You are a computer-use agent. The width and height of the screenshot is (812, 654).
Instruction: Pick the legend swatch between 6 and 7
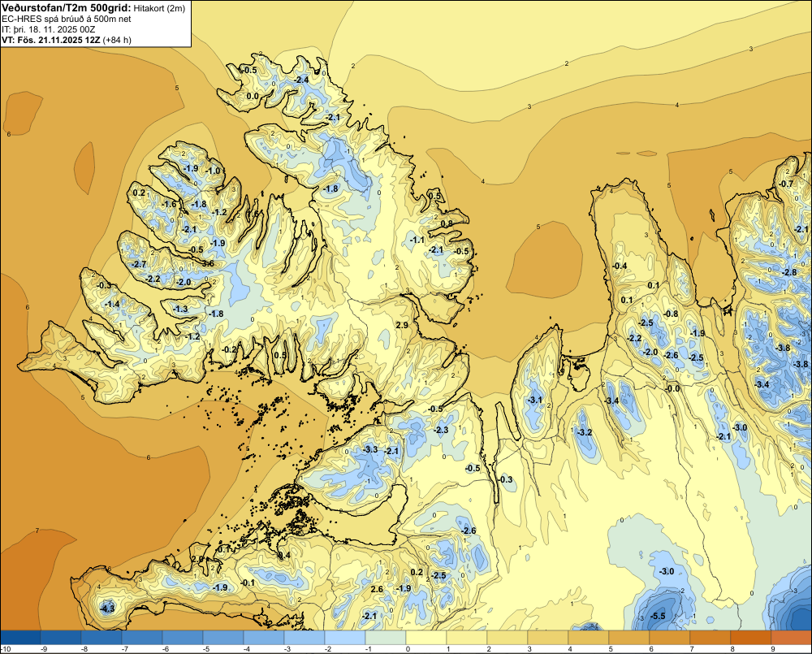pos(670,638)
